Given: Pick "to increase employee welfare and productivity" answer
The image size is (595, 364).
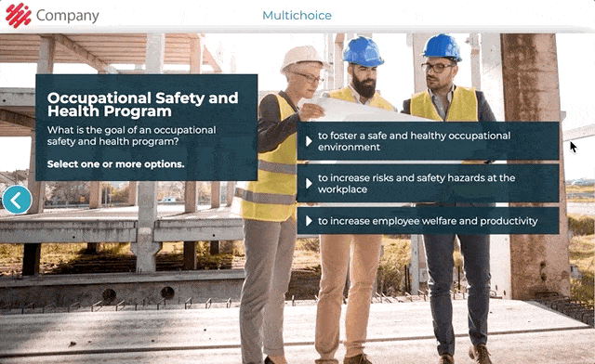Looking at the screenshot, I should pyautogui.click(x=428, y=221).
